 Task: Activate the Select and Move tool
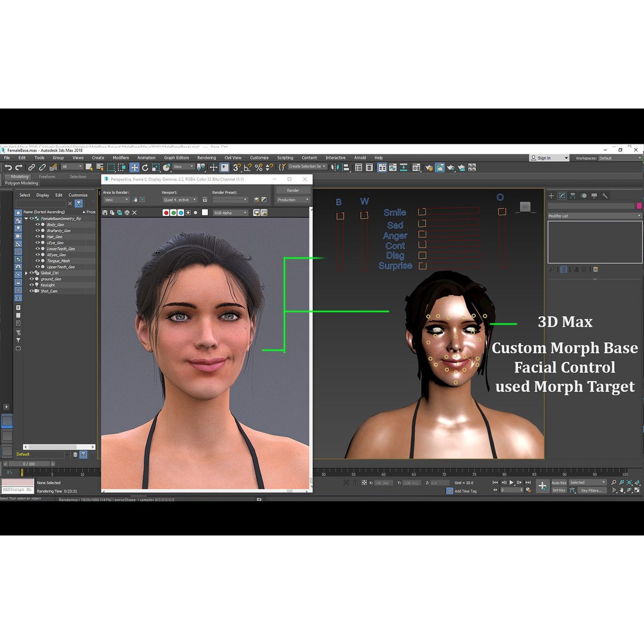pos(134,167)
